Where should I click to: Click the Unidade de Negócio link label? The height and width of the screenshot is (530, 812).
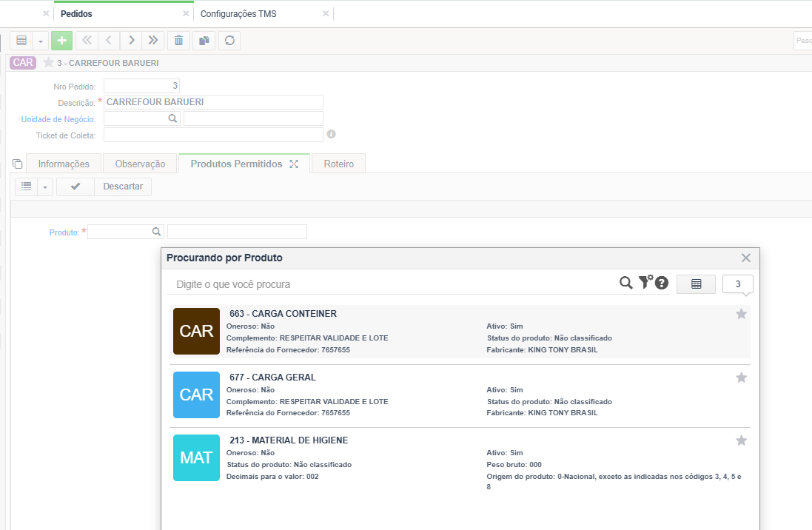tap(58, 119)
